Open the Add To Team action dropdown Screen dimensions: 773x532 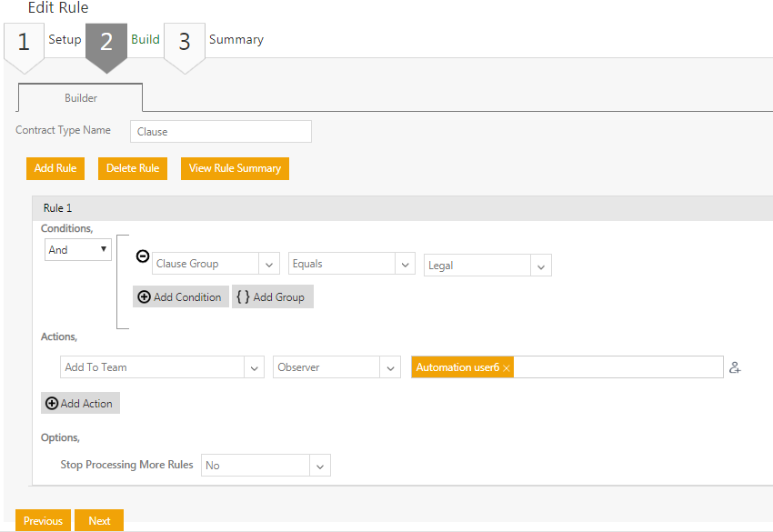[255, 367]
